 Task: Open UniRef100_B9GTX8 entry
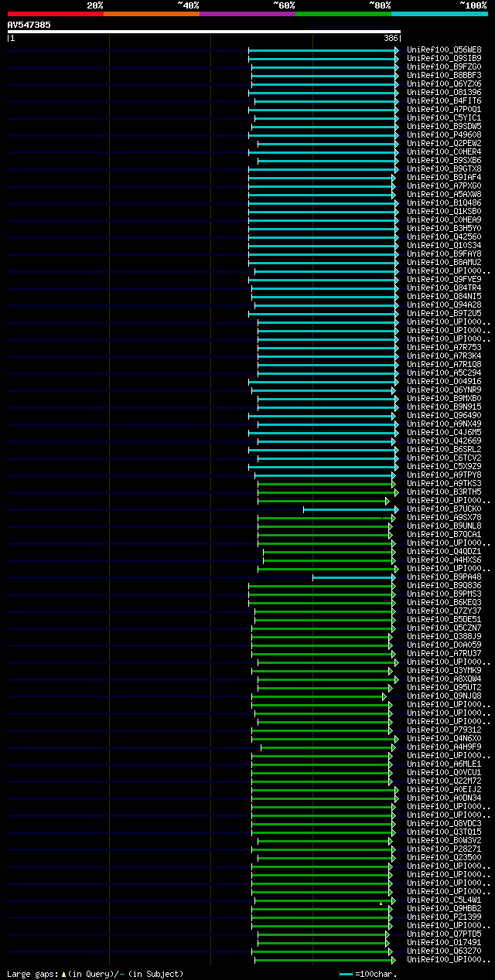click(x=445, y=168)
